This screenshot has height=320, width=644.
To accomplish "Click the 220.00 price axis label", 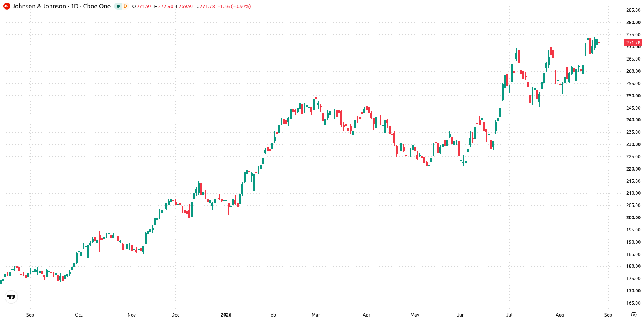I will pyautogui.click(x=633, y=169).
